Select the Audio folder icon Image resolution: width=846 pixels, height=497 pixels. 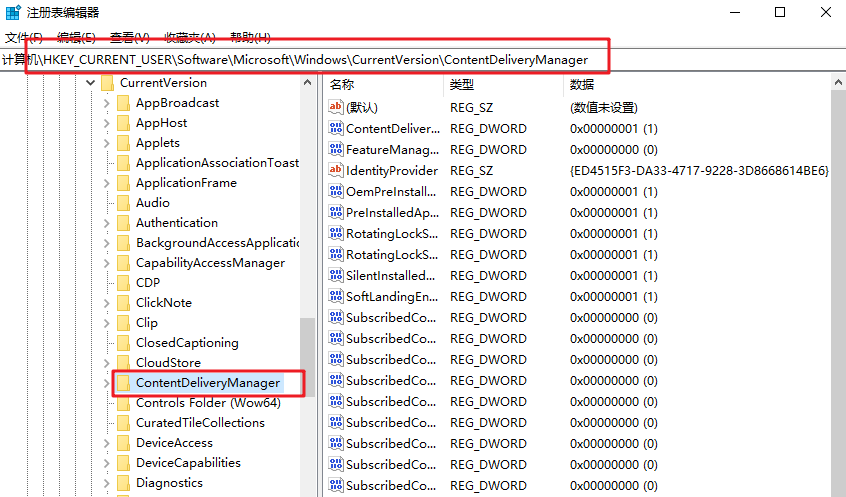click(x=124, y=203)
